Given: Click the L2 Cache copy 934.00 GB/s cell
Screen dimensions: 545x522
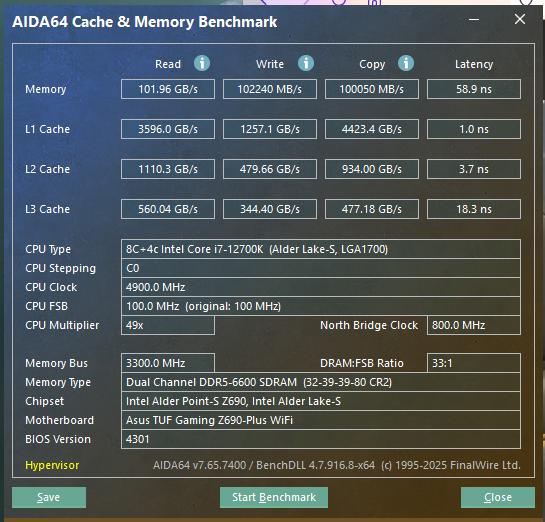Looking at the screenshot, I should (372, 169).
